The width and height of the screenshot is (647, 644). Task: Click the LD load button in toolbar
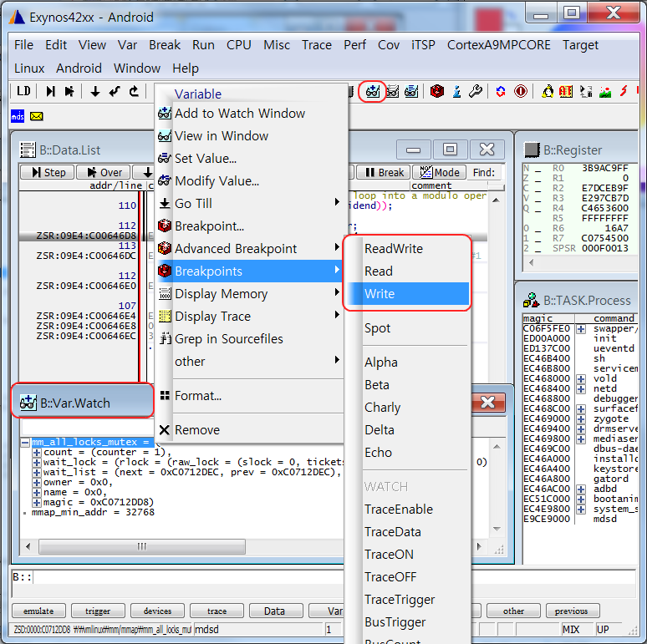tap(24, 91)
